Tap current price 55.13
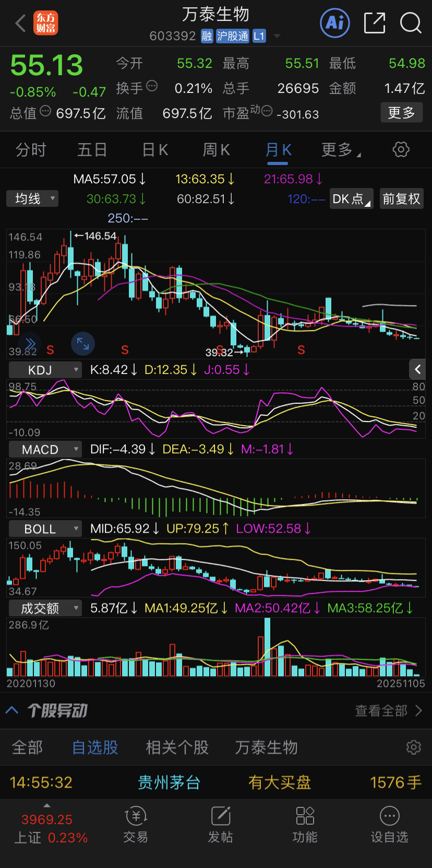 [46, 66]
